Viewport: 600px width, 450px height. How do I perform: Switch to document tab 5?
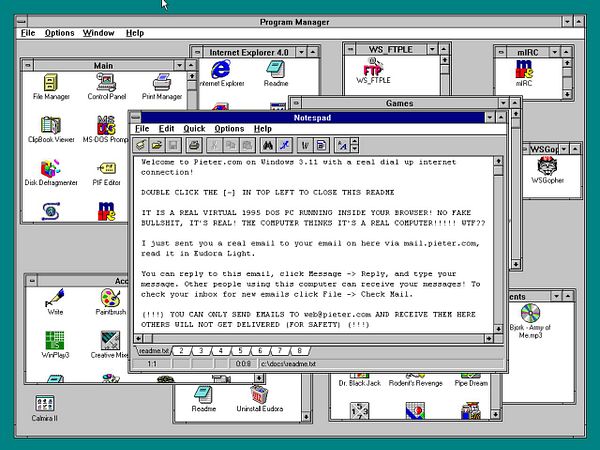click(x=240, y=351)
